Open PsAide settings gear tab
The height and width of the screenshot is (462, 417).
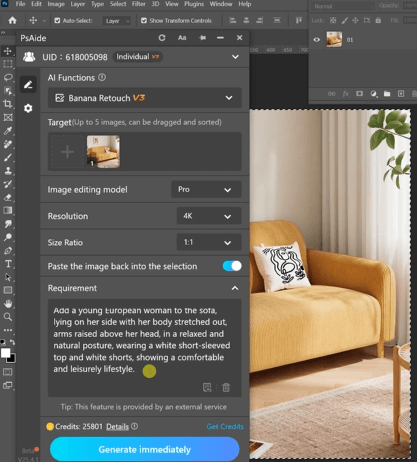(x=28, y=108)
